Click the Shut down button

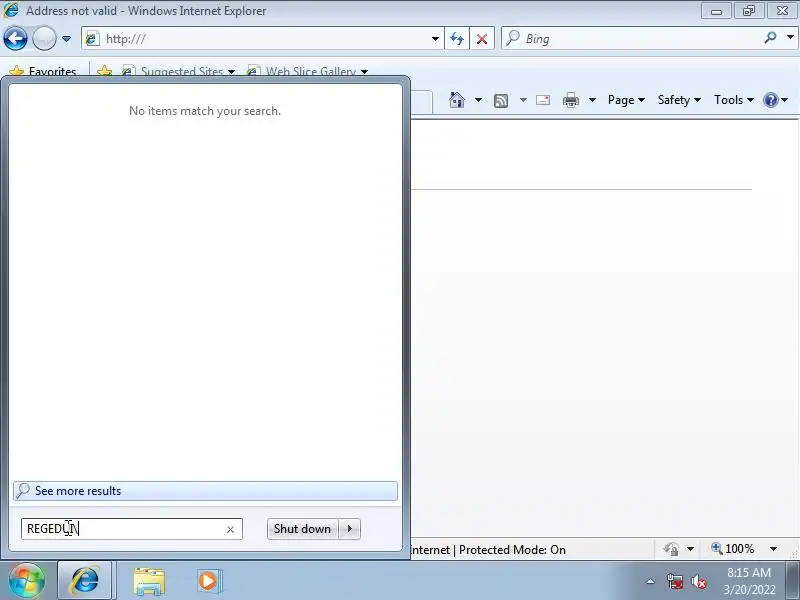tap(302, 529)
